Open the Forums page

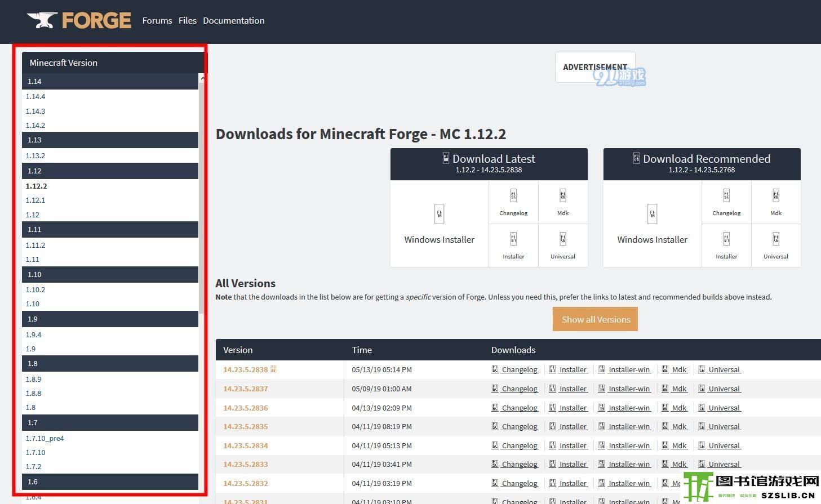(157, 20)
